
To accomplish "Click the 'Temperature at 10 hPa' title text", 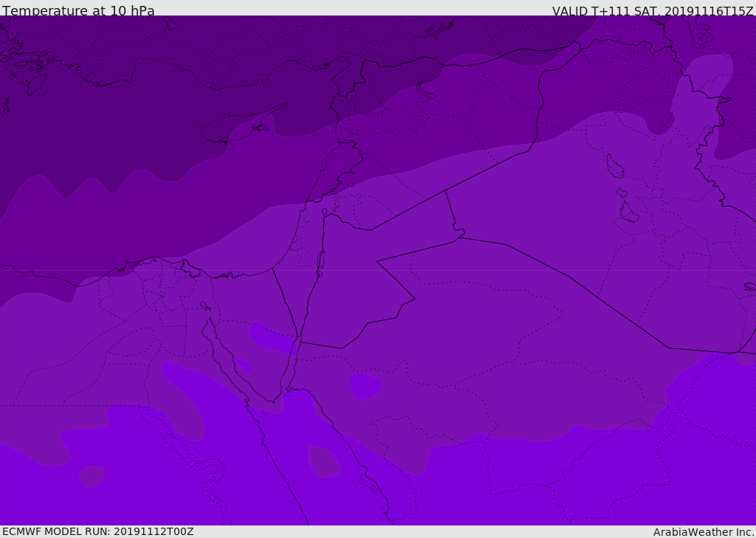I will click(x=78, y=10).
